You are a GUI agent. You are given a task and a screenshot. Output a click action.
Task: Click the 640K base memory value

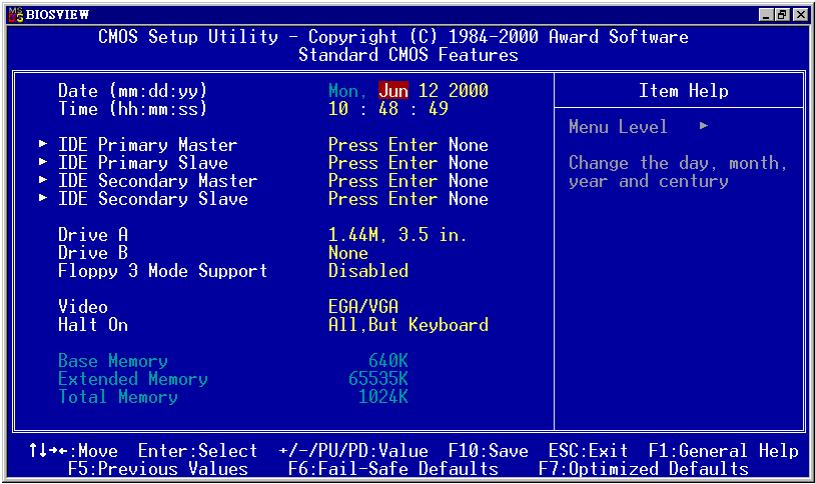click(x=388, y=361)
